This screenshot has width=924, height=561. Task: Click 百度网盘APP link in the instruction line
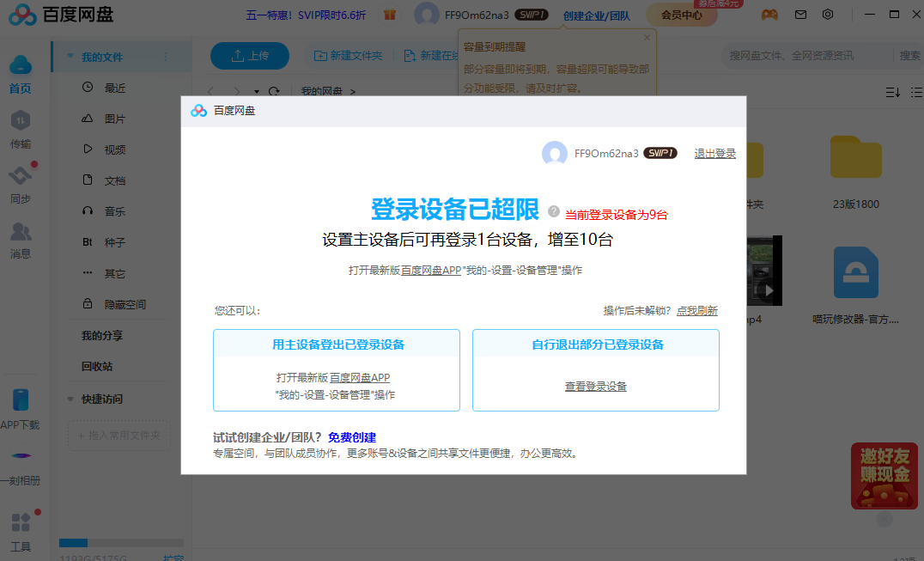pos(431,271)
